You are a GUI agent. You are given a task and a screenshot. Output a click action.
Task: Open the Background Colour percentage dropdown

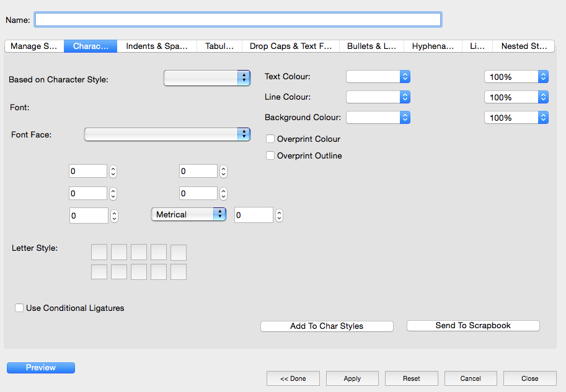tap(516, 118)
